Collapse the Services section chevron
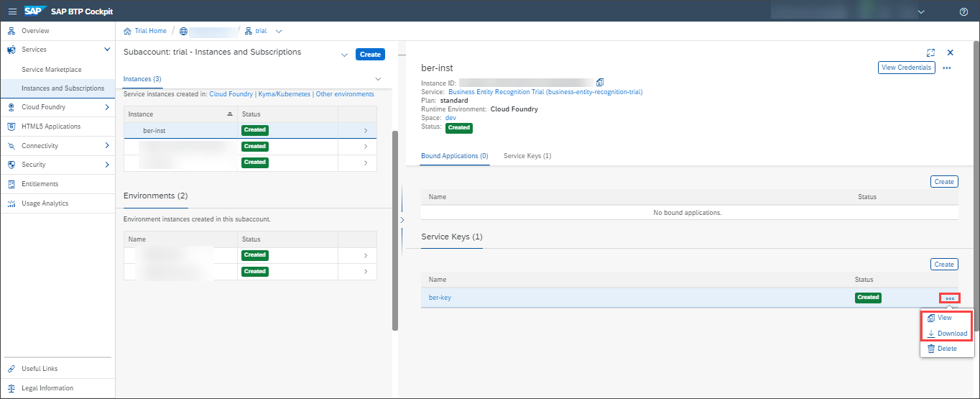 pyautogui.click(x=107, y=50)
